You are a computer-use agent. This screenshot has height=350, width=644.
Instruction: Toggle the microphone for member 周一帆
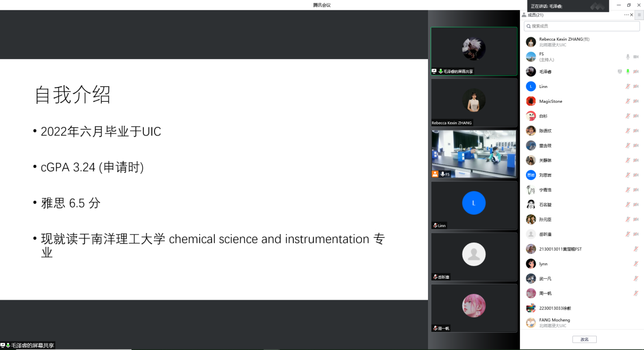[636, 293]
